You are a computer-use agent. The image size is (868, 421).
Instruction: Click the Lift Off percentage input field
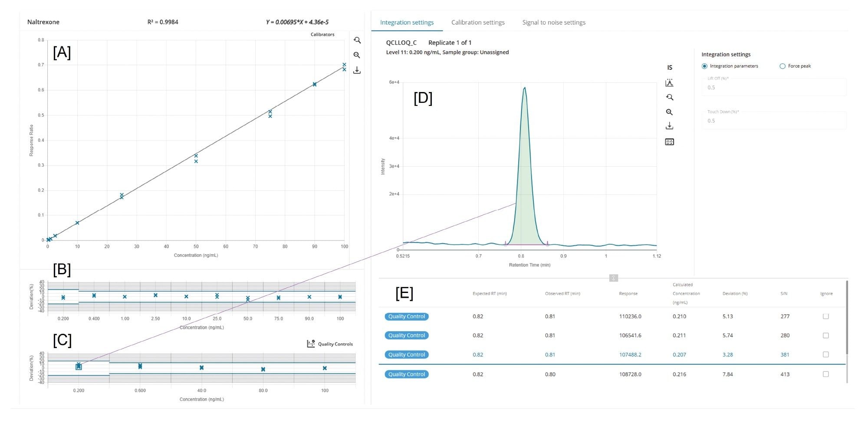(774, 87)
